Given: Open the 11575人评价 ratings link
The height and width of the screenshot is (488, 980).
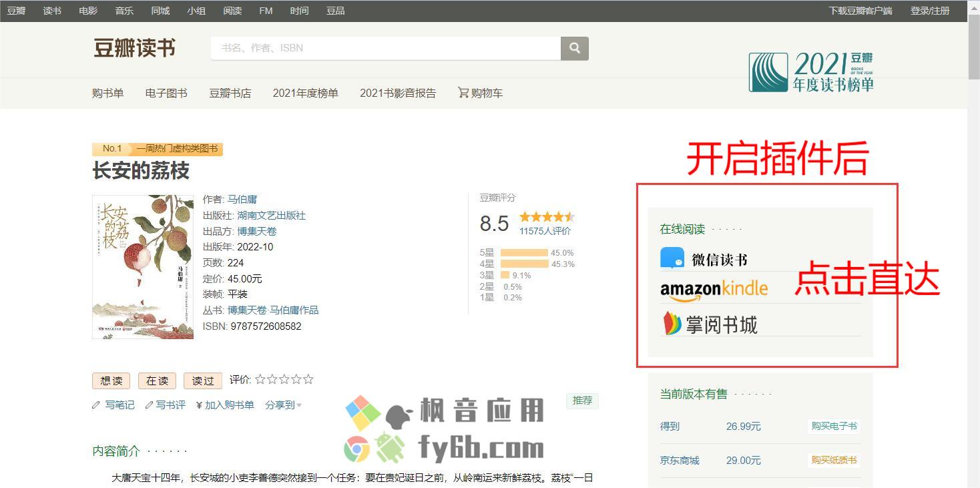Looking at the screenshot, I should point(545,231).
